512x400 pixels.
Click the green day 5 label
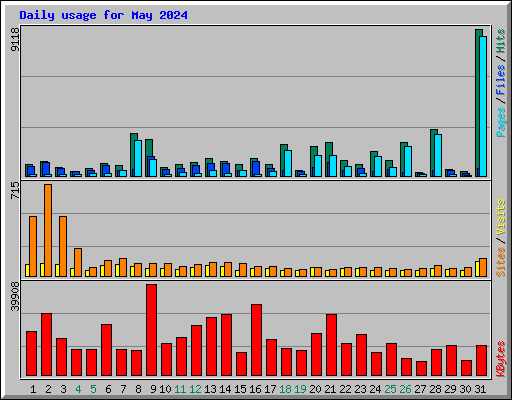click(x=93, y=389)
